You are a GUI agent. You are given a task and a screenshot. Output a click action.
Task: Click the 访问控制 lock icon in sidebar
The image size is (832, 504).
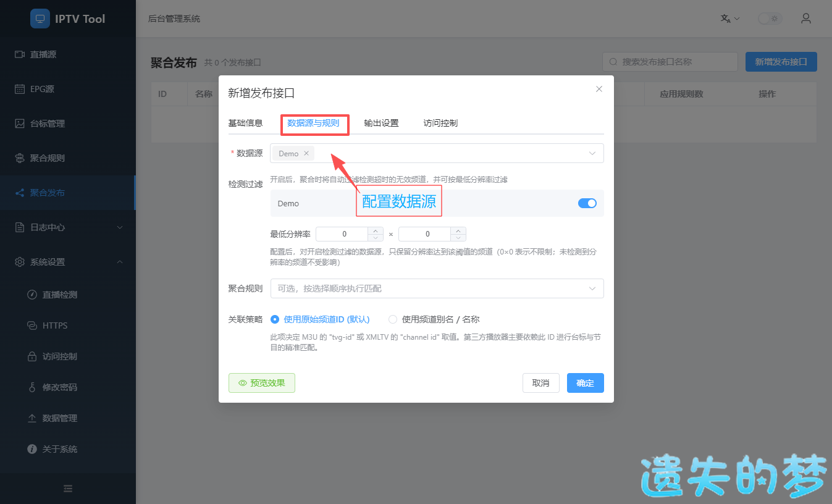(32, 356)
